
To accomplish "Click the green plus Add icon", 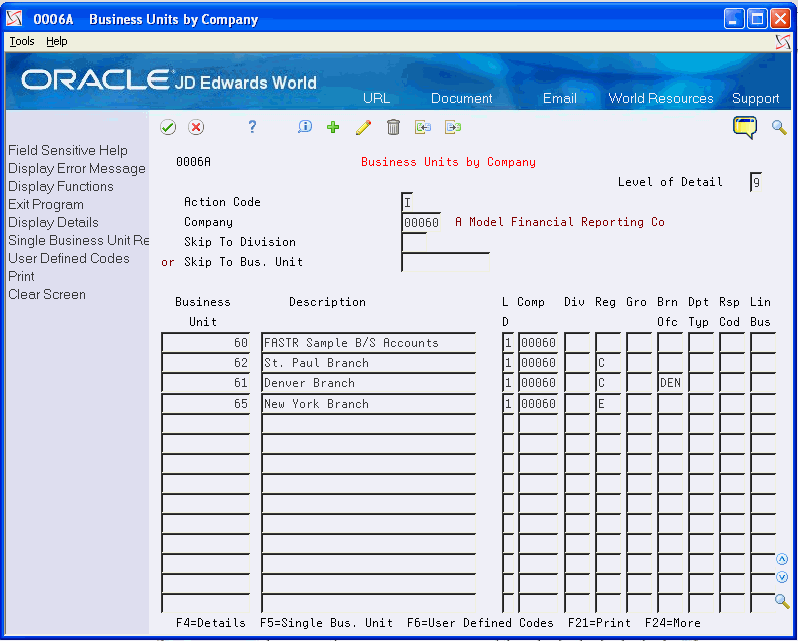I will pos(333,127).
